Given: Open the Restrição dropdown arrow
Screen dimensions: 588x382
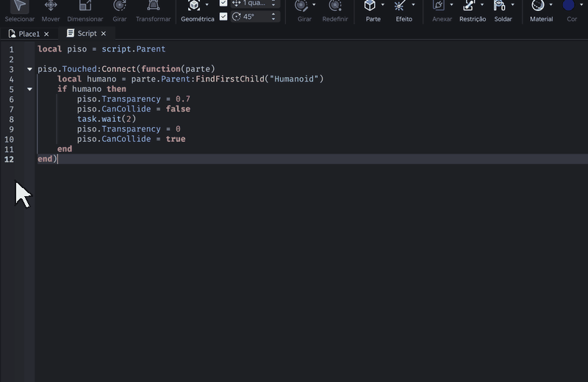Looking at the screenshot, I should pyautogui.click(x=482, y=4).
